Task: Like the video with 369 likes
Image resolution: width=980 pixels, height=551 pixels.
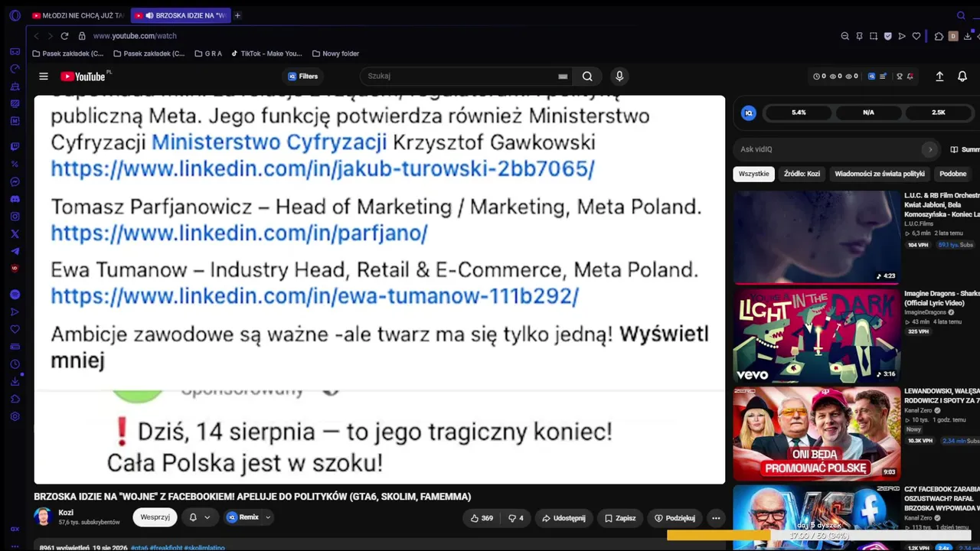Action: click(482, 518)
